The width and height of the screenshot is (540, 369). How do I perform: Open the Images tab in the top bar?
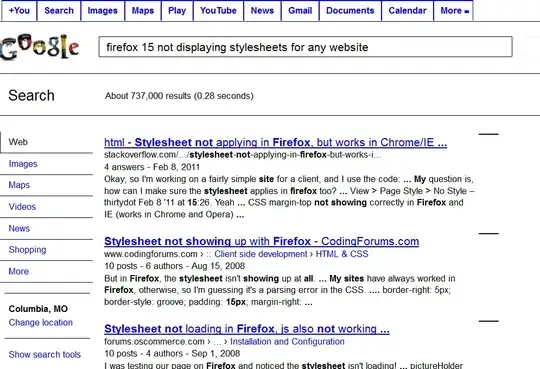click(x=103, y=11)
